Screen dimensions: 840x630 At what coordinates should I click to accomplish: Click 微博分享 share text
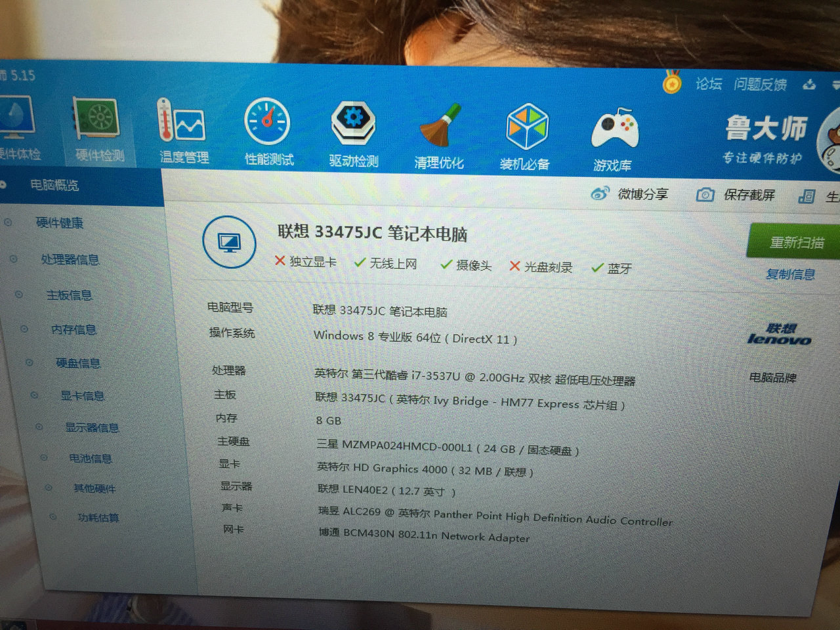642,194
